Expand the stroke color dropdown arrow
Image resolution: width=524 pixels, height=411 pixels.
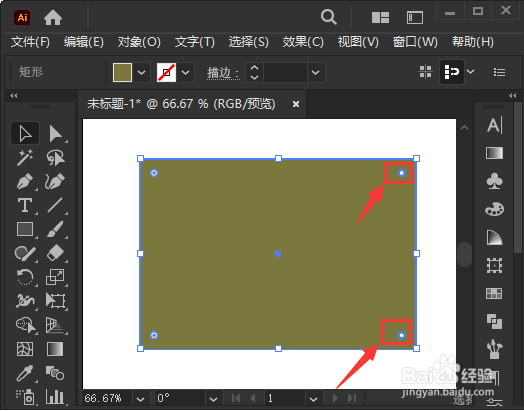click(x=186, y=73)
